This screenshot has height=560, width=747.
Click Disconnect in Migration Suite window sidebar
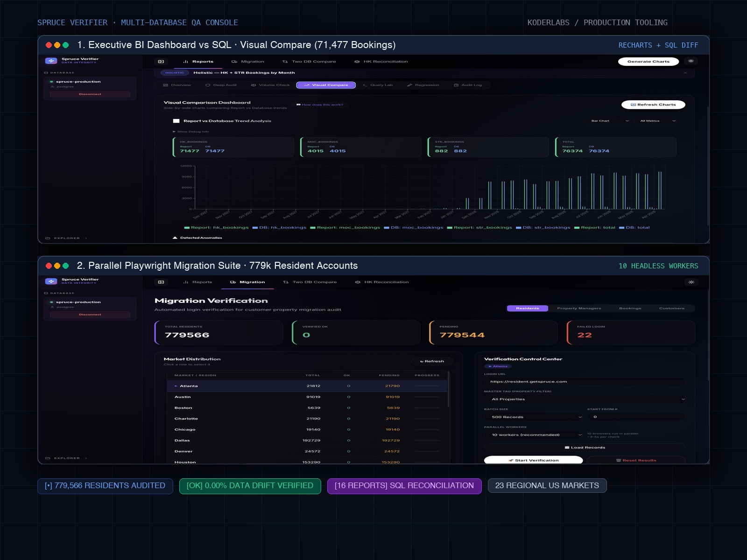tap(90, 315)
